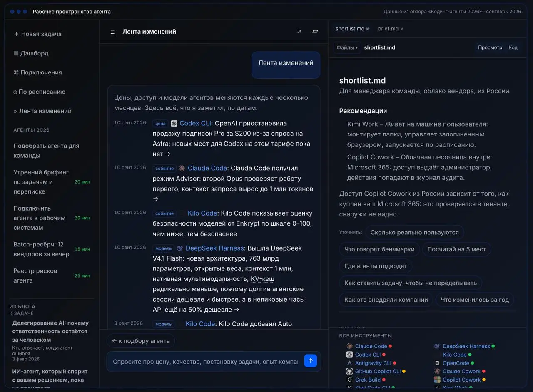This screenshot has height=392, width=533.
Task: Switch to Код view mode
Action: [513, 47]
